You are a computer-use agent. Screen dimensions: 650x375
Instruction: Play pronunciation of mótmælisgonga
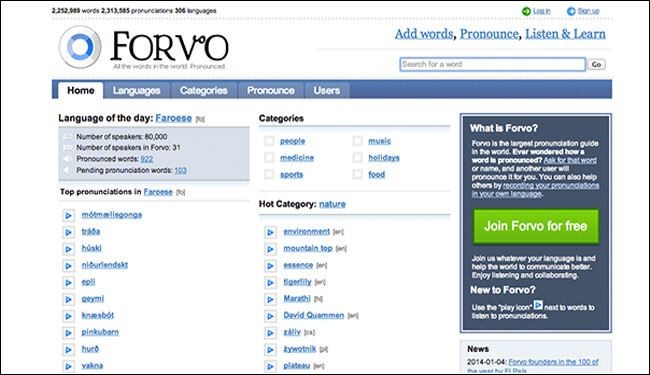68,215
